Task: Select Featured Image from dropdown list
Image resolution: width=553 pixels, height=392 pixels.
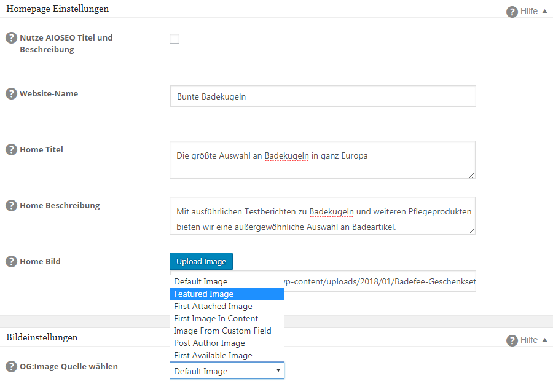Action: pyautogui.click(x=227, y=294)
